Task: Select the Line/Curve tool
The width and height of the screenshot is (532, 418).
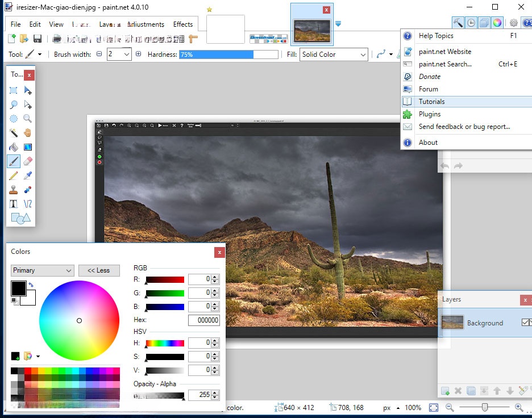Action: click(28, 204)
